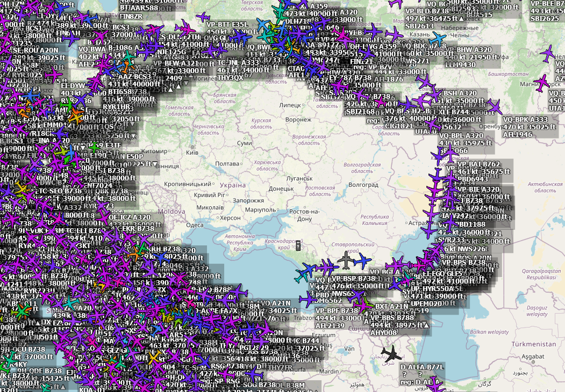Pick the cyan aircraft on eastern Black Sea coast

[x=301, y=276]
